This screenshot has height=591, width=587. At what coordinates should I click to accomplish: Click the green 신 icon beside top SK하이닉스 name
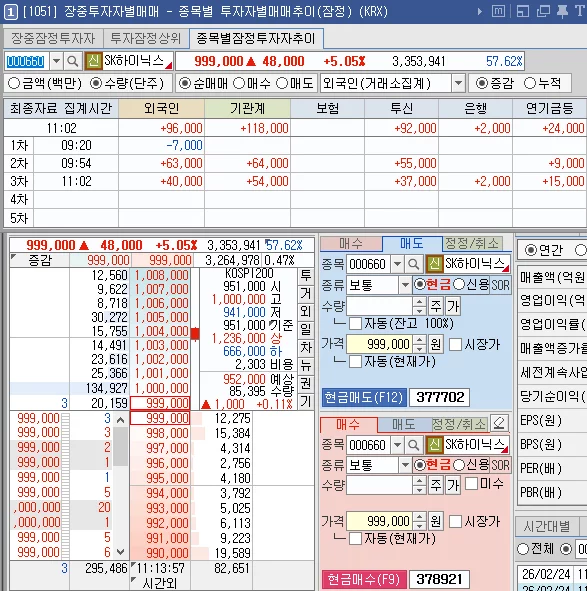[x=93, y=61]
